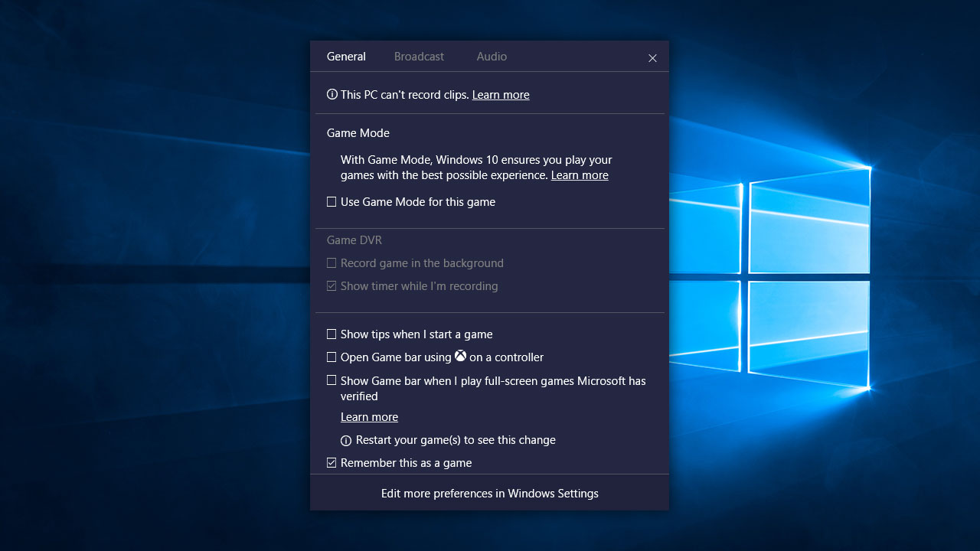Image resolution: width=980 pixels, height=551 pixels.
Task: Tick the Record game in the background checkbox
Action: click(332, 263)
